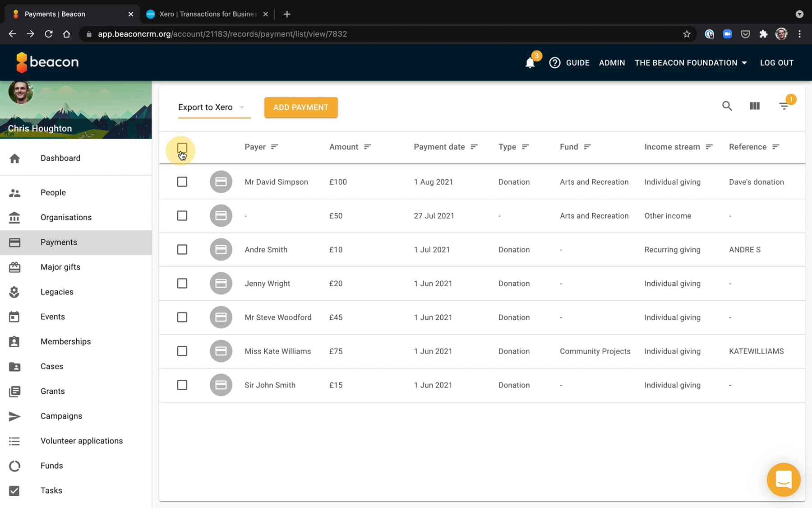Click the notifications bell icon
Image resolution: width=812 pixels, height=508 pixels.
530,63
